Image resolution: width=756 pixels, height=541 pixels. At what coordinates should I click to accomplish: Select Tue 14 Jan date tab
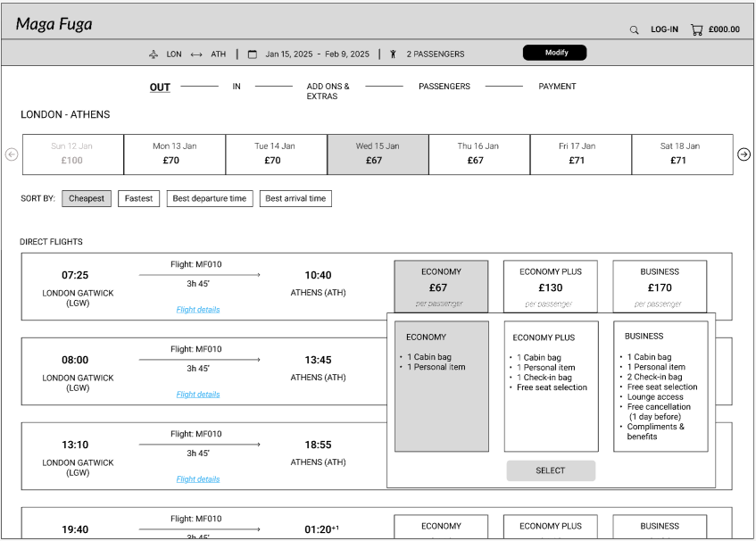pyautogui.click(x=276, y=154)
